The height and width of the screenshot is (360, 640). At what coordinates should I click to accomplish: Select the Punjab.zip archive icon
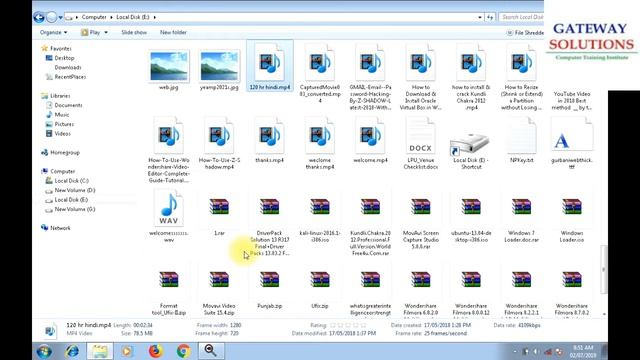270,280
